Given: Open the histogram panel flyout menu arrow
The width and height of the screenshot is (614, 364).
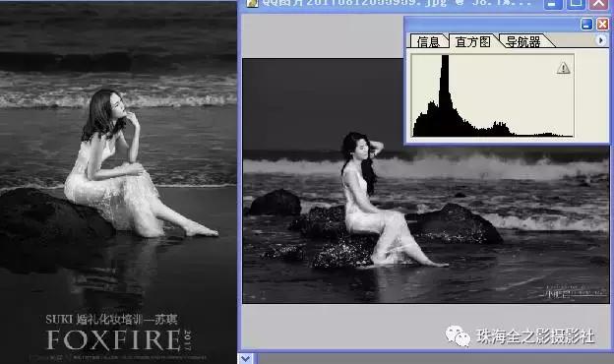Looking at the screenshot, I should pyautogui.click(x=600, y=40).
